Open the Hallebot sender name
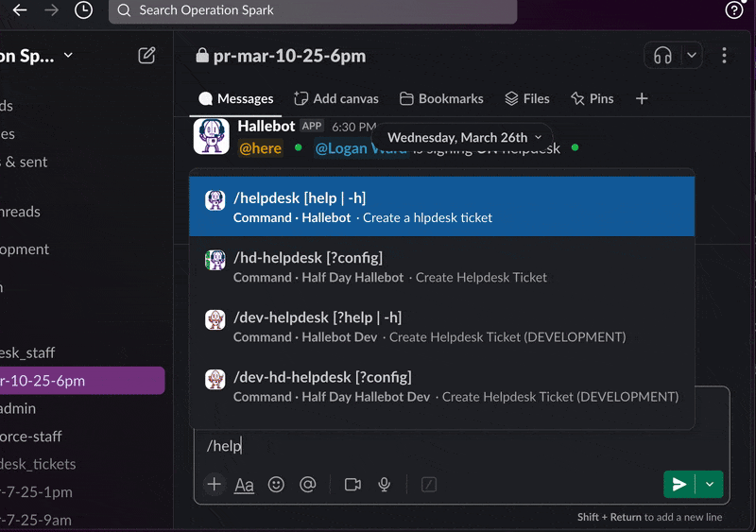The height and width of the screenshot is (532, 756). tap(266, 127)
